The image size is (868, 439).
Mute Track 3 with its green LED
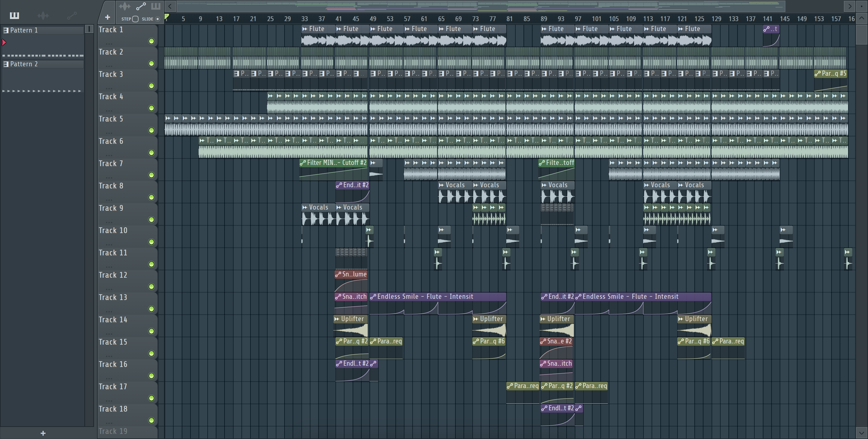click(152, 86)
